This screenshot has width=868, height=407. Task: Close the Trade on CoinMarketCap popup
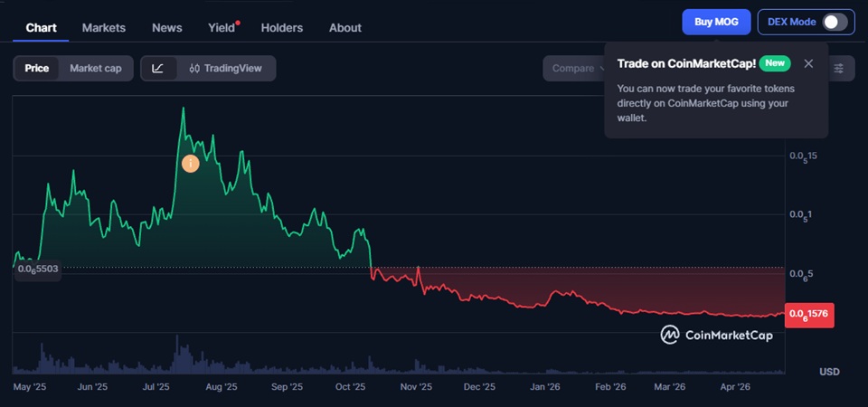[x=808, y=63]
